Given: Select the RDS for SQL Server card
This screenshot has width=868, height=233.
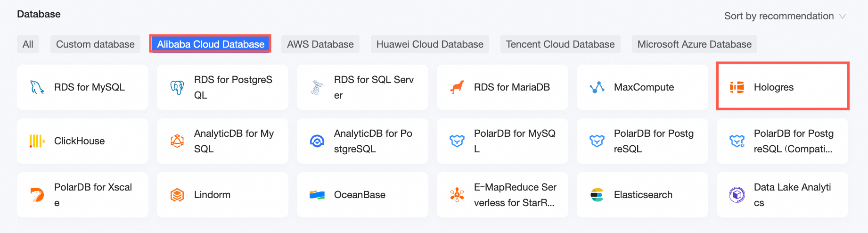Looking at the screenshot, I should coord(362,87).
